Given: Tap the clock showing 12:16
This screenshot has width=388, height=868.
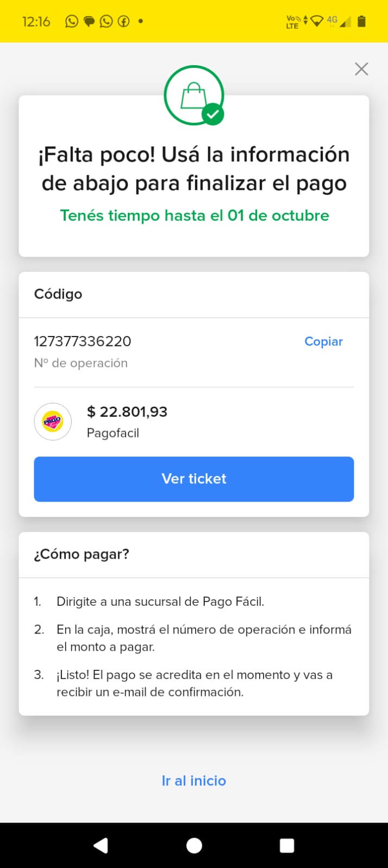Looking at the screenshot, I should click(36, 22).
